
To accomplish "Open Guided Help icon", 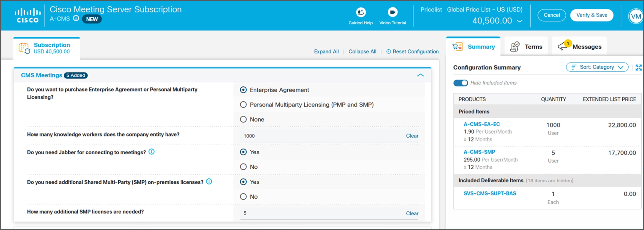I will click(361, 12).
